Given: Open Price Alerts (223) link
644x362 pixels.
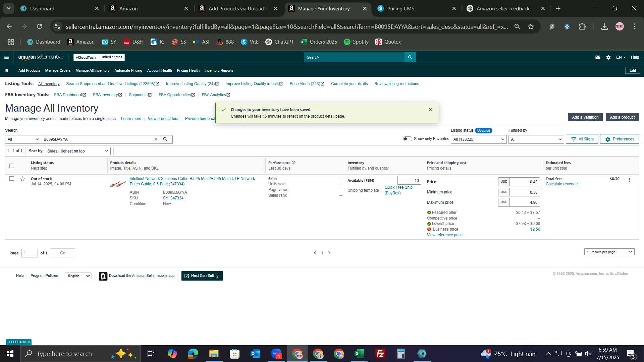Looking at the screenshot, I should (x=307, y=84).
